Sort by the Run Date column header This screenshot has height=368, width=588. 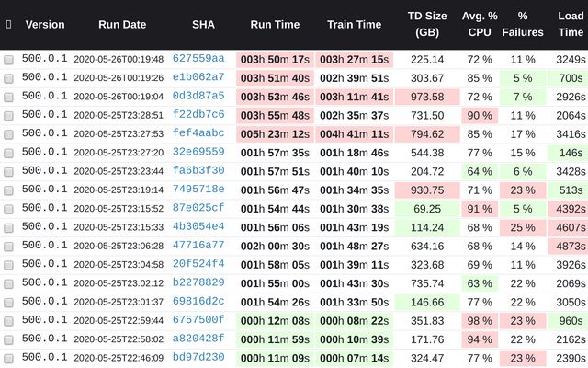(x=119, y=25)
